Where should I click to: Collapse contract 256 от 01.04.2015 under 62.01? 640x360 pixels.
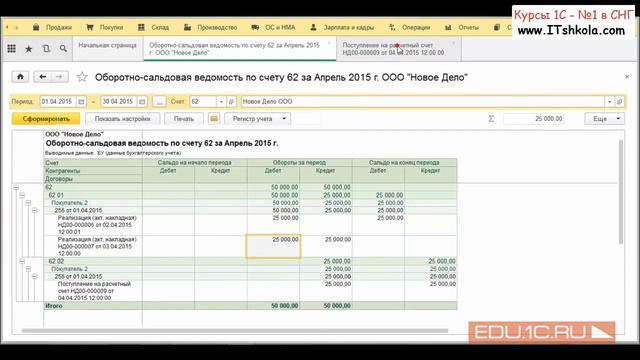tap(34, 211)
